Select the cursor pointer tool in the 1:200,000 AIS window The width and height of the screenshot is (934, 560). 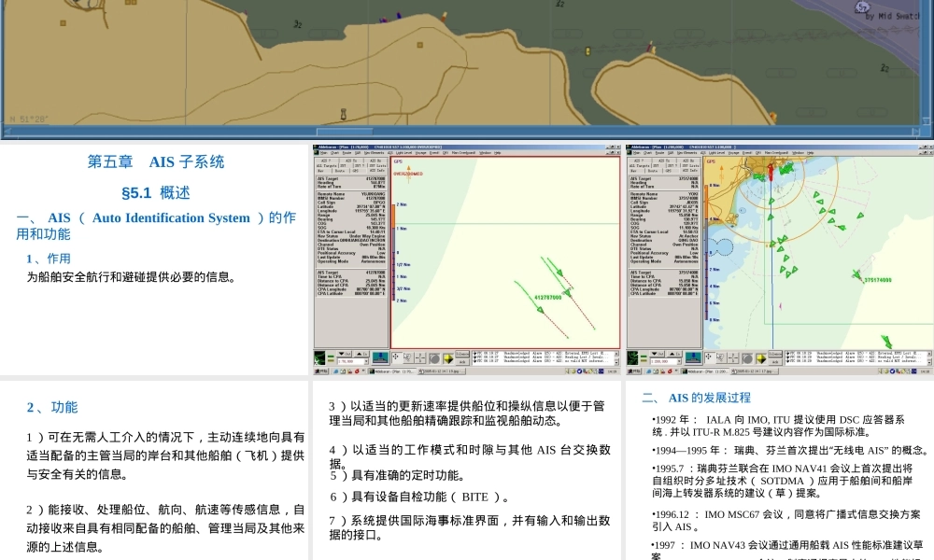tap(721, 357)
